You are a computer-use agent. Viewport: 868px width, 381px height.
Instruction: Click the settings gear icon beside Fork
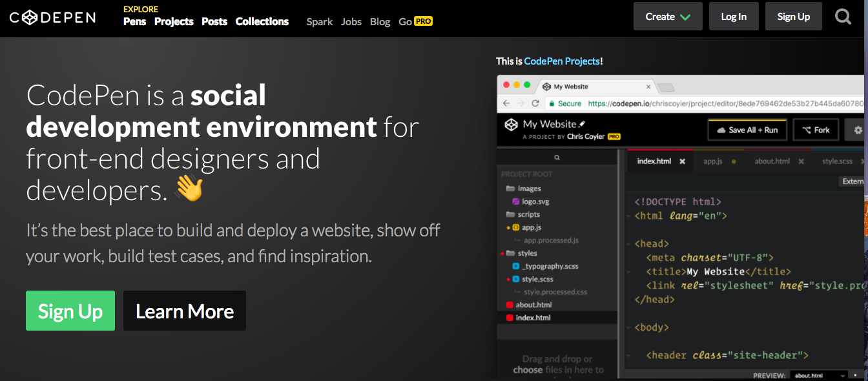(x=858, y=130)
